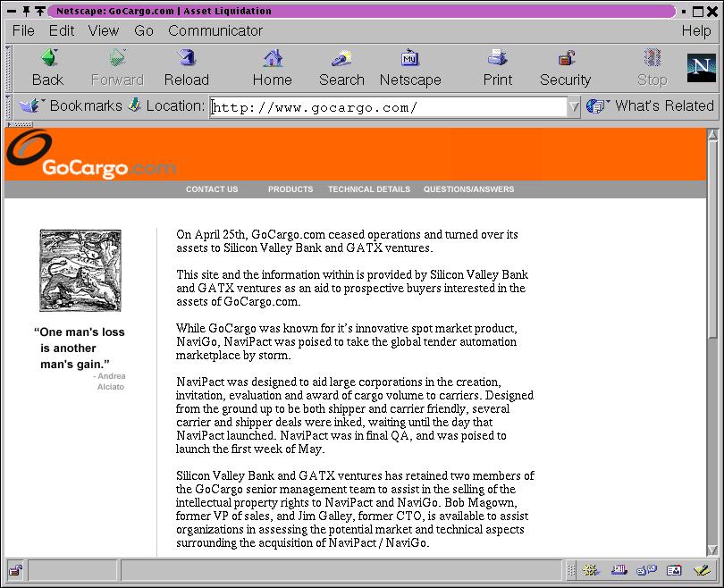Expand the Location URL history dropdown

click(574, 106)
